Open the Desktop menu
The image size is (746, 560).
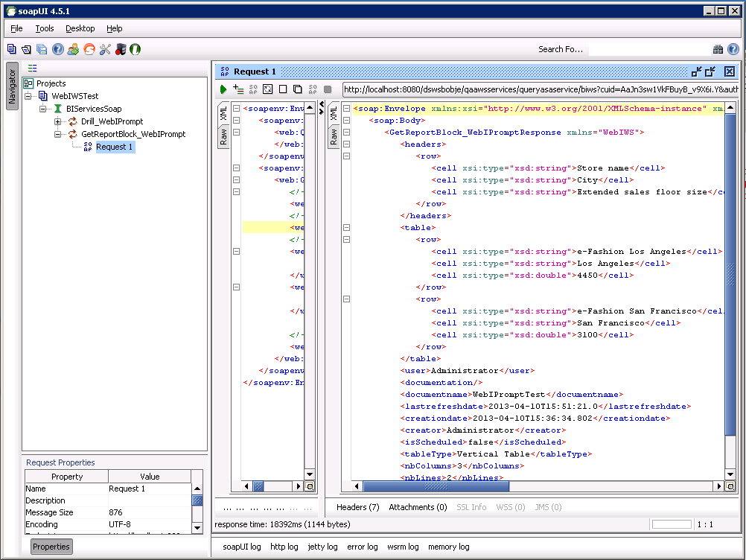point(80,28)
